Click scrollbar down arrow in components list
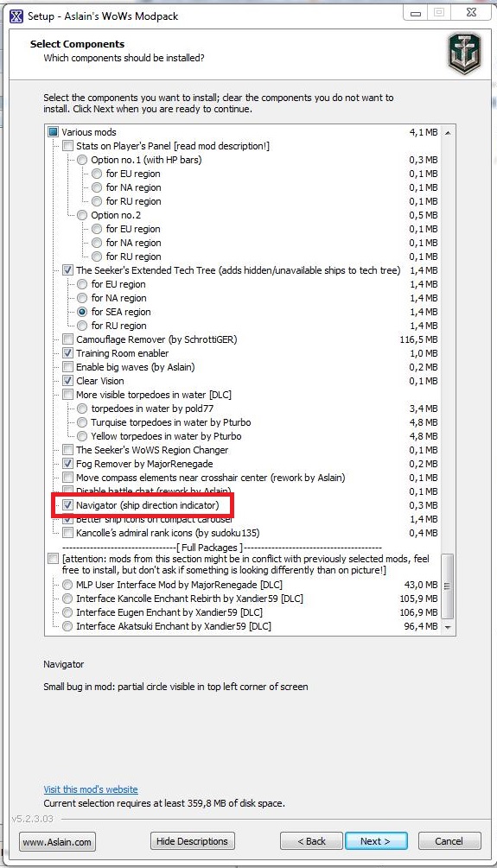 point(448,627)
